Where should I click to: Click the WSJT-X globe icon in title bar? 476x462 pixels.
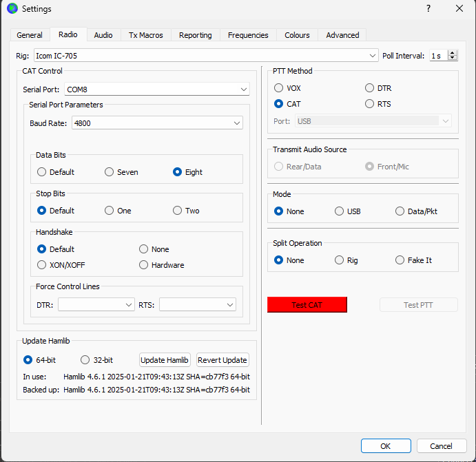pyautogui.click(x=12, y=8)
